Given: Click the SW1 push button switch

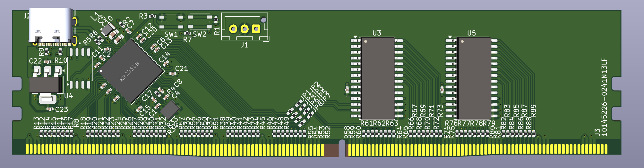Looking at the screenshot, I should pos(171,21).
